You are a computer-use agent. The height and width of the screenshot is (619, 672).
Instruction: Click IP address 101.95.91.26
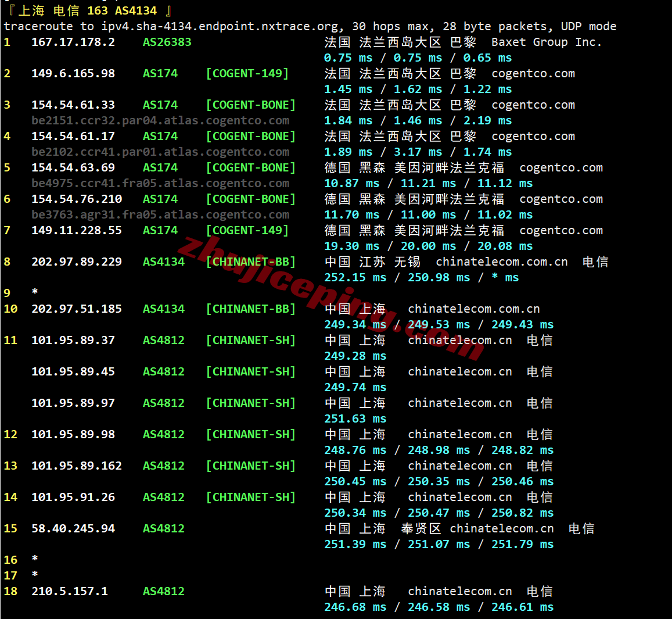(73, 497)
